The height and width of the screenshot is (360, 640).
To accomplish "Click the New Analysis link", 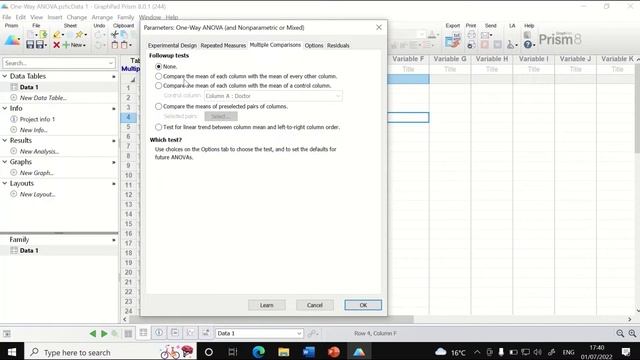I will 39,151.
